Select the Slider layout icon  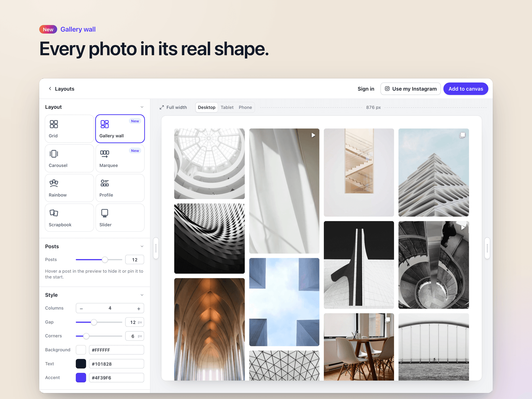point(104,213)
